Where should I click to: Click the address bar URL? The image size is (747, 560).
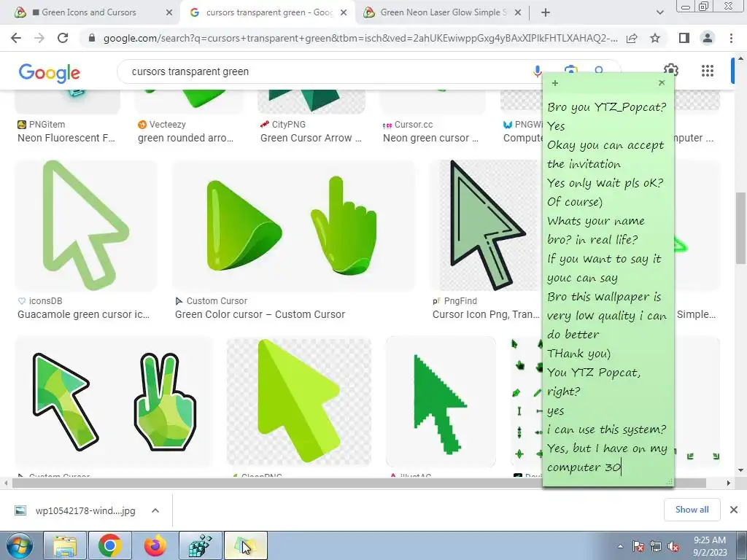(x=360, y=38)
